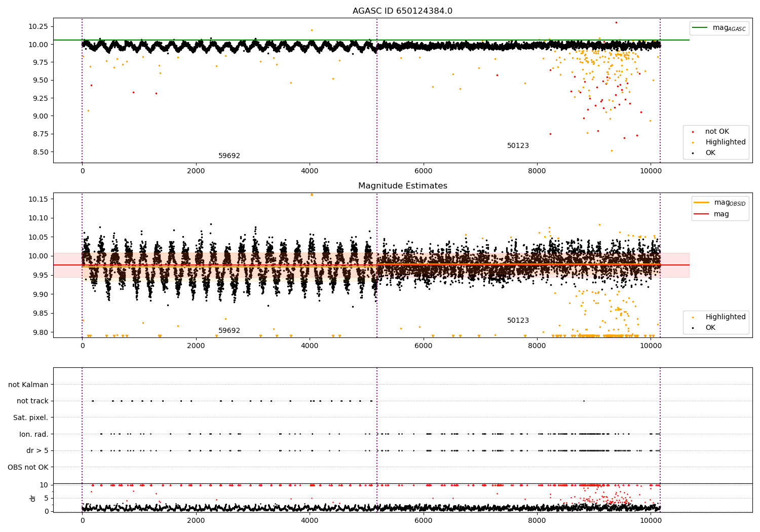Click mag OBSID legend label in middle plot
The width and height of the screenshot is (760, 532).
pyautogui.click(x=730, y=203)
